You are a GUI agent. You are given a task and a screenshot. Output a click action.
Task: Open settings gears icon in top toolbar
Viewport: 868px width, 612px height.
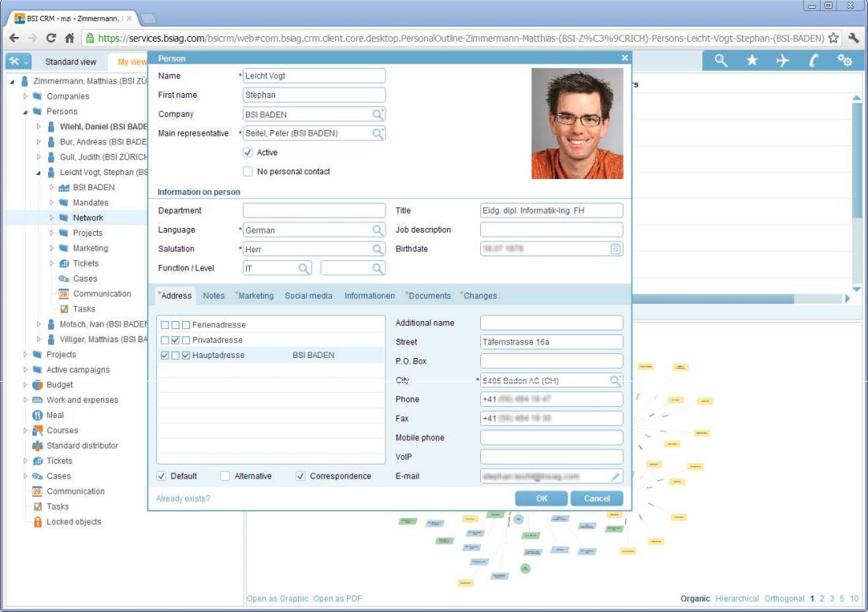(x=844, y=61)
